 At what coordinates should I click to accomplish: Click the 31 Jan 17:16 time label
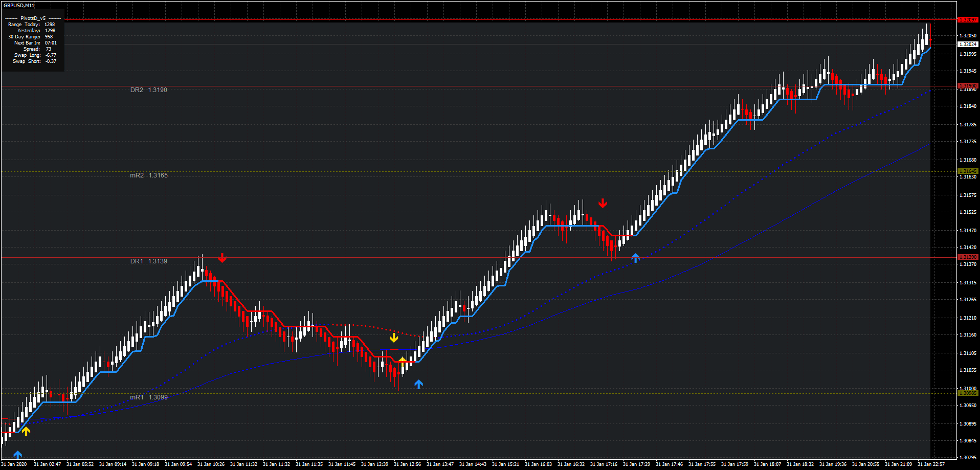(x=604, y=464)
